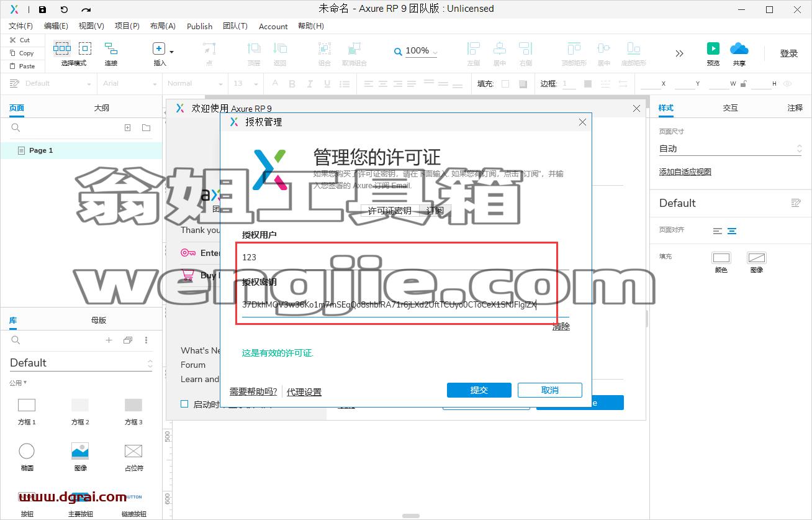Viewport: 812px width, 520px height.
Task: Click the Align Top (顶部矩形) icon
Action: pyautogui.click(x=574, y=48)
